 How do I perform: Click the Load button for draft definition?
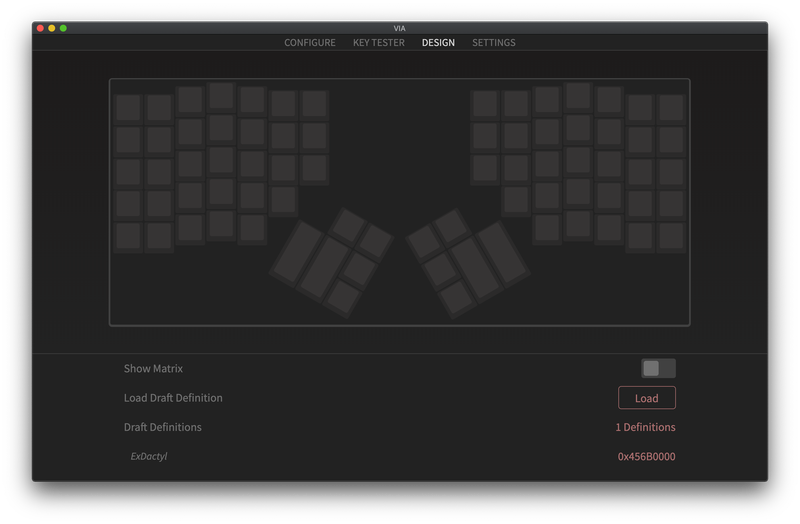pyautogui.click(x=646, y=397)
